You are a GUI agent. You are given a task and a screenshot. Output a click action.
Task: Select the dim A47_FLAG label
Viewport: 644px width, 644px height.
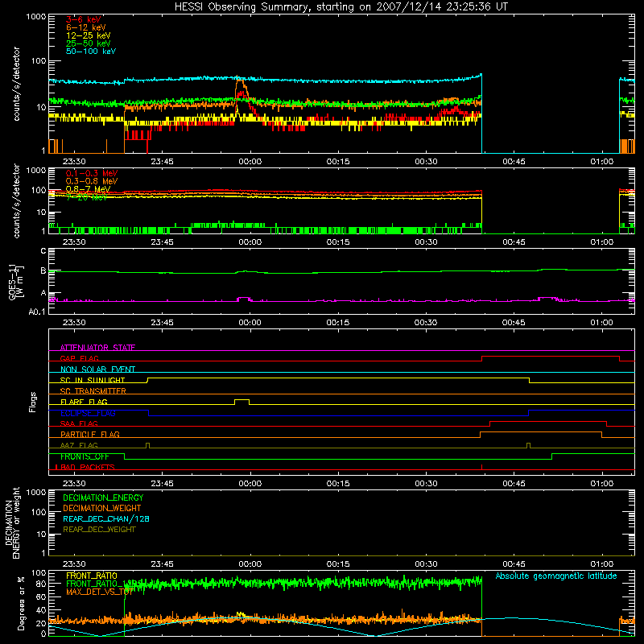[79, 446]
